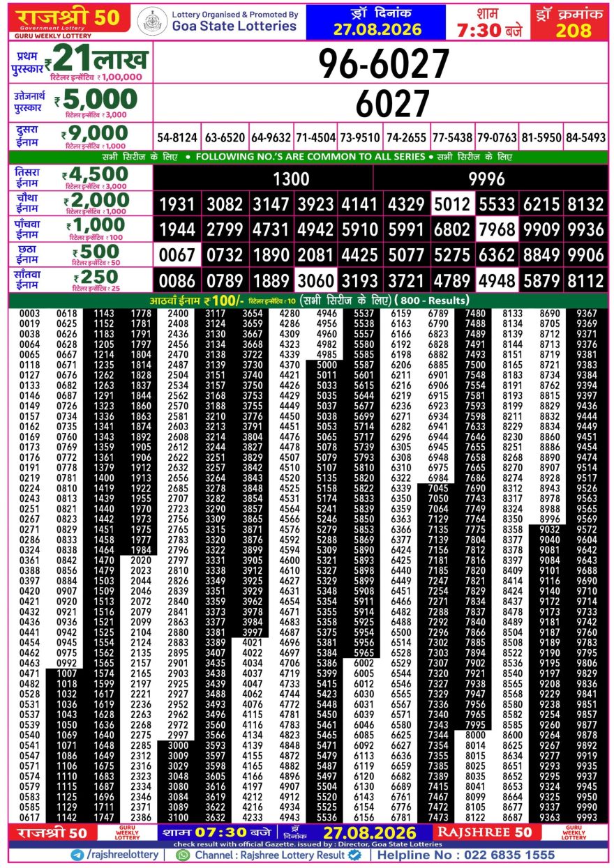Click the ₹1,000 fifth prize amount
Screen dimensions: 614x868
(x=96, y=226)
